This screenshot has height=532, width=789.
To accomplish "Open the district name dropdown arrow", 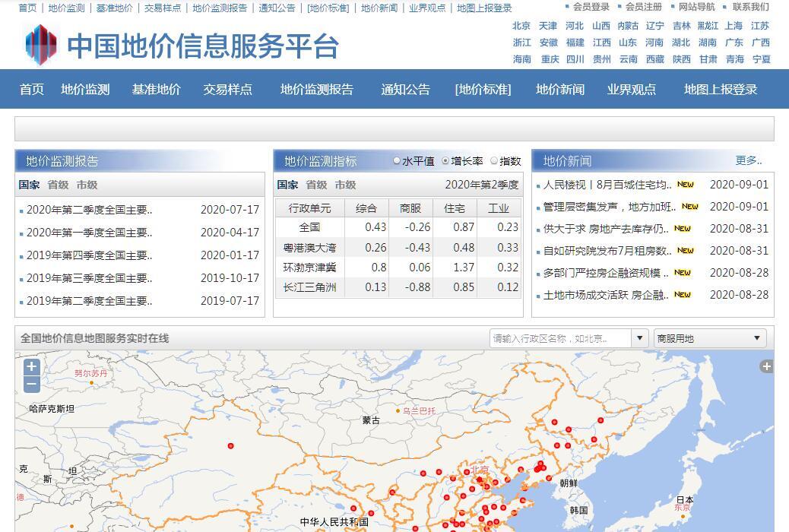I will (x=639, y=338).
